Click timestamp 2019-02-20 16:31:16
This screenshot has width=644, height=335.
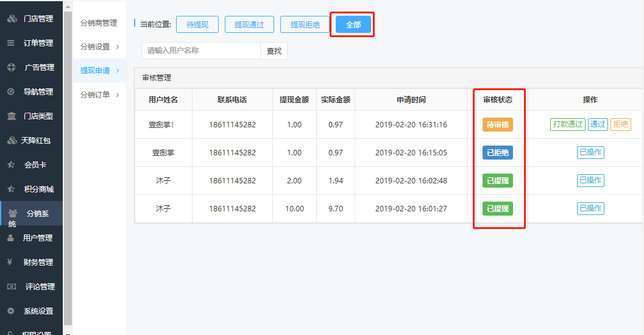pyautogui.click(x=411, y=125)
